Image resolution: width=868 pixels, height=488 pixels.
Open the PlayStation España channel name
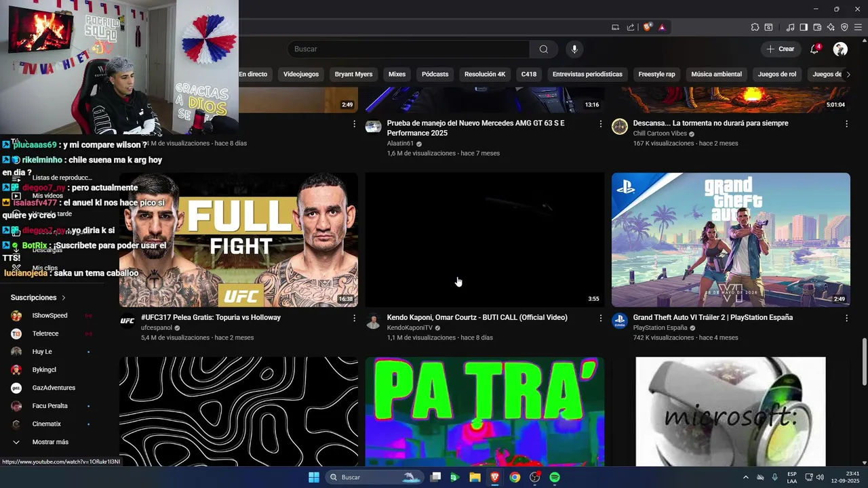coord(660,328)
